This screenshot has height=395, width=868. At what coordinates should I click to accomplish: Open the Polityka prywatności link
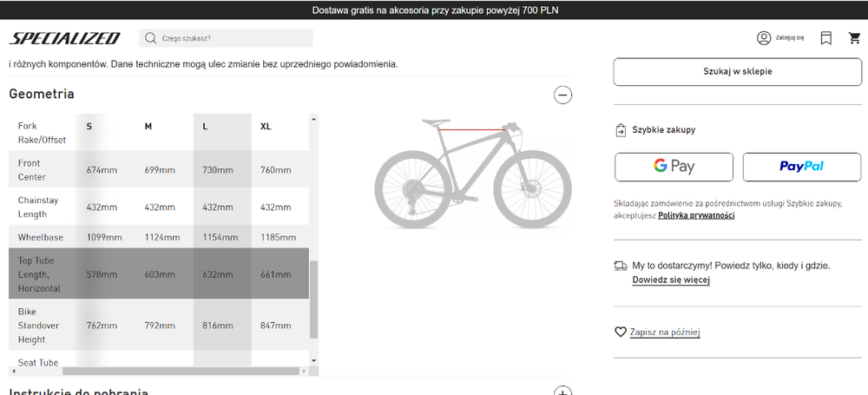coord(696,215)
